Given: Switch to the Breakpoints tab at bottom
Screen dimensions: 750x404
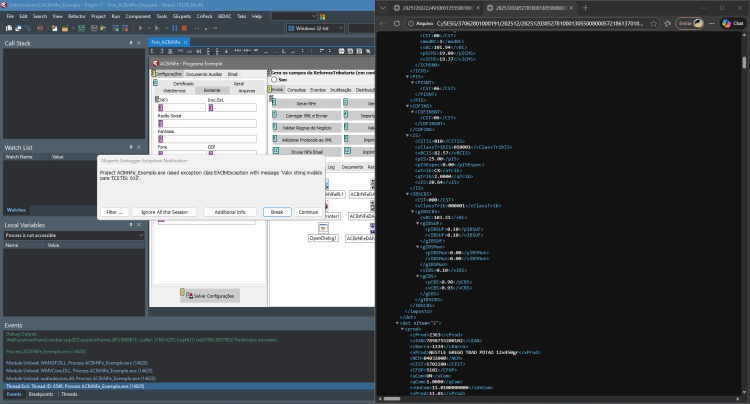Looking at the screenshot, I should coord(41,394).
